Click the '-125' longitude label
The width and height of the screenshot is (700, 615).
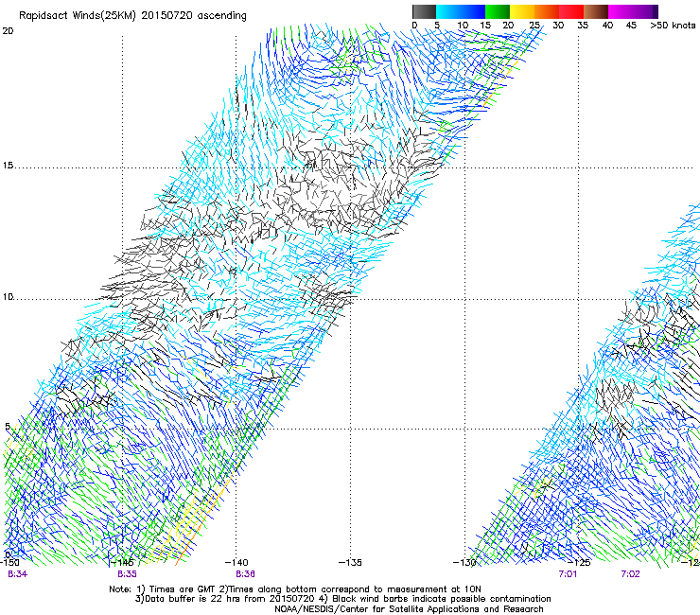coord(579,562)
